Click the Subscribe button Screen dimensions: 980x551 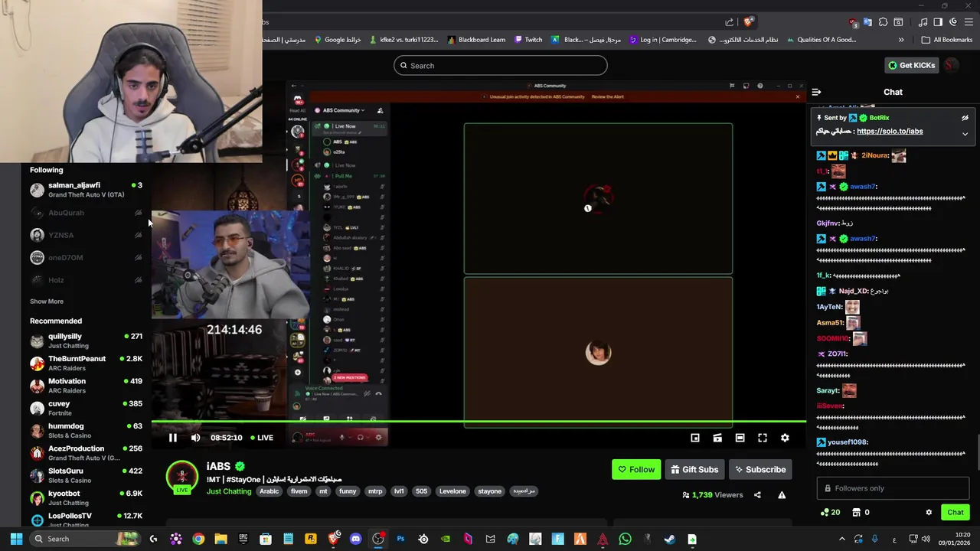point(760,470)
